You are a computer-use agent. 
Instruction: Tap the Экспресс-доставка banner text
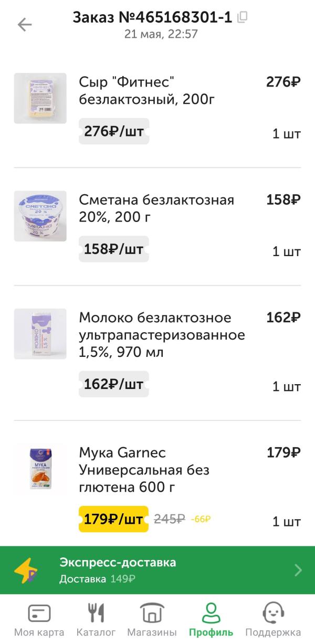pos(118,563)
